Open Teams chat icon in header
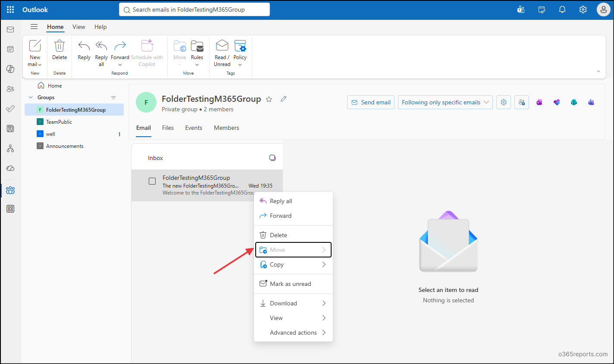614x364 pixels. [521, 9]
